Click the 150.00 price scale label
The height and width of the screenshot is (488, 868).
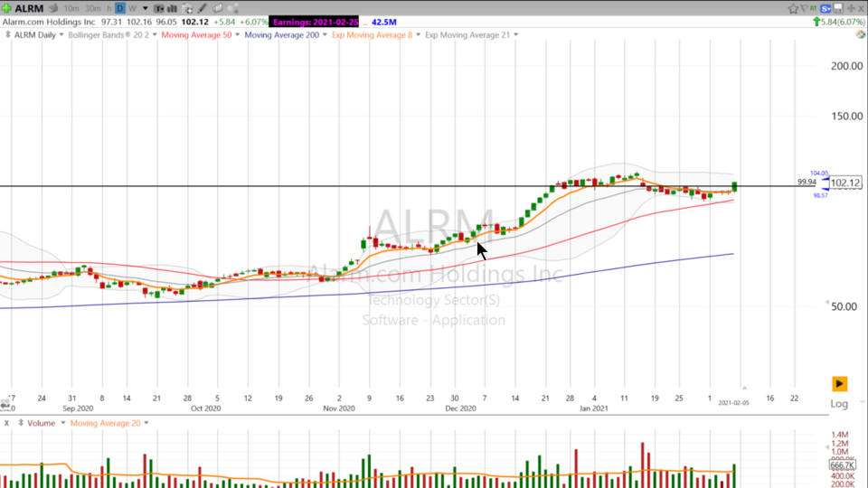[x=847, y=117]
